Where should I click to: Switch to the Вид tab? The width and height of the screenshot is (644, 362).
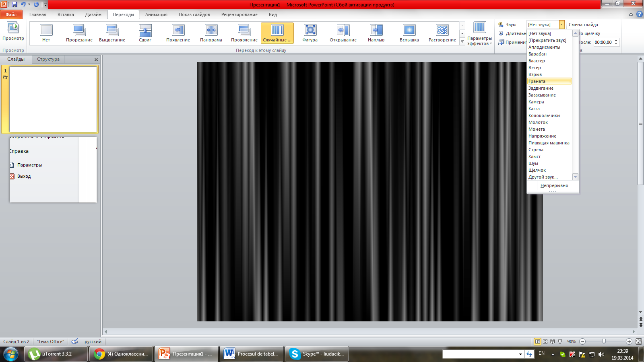[x=273, y=14]
